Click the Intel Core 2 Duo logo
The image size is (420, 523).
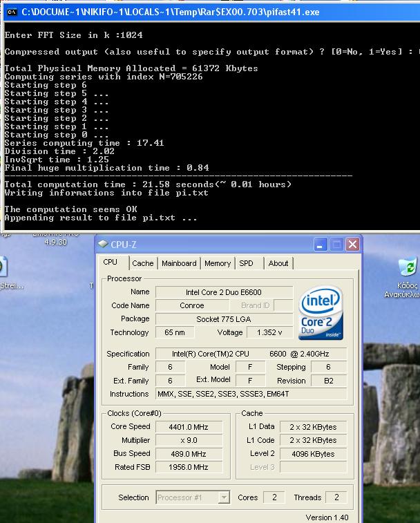tap(321, 312)
